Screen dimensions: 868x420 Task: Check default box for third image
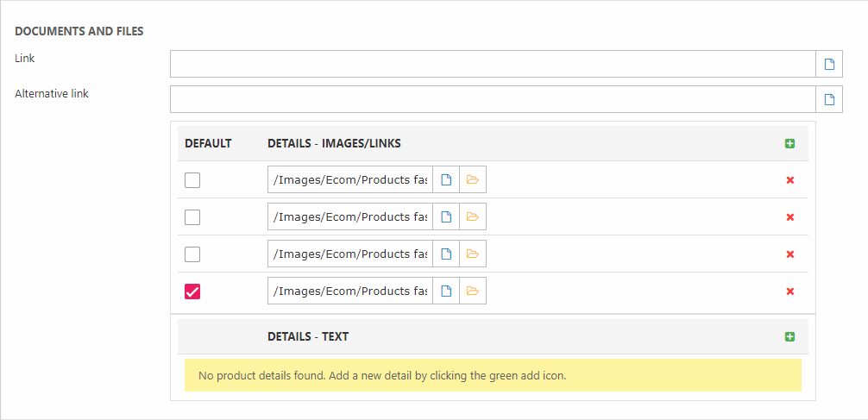(x=192, y=254)
